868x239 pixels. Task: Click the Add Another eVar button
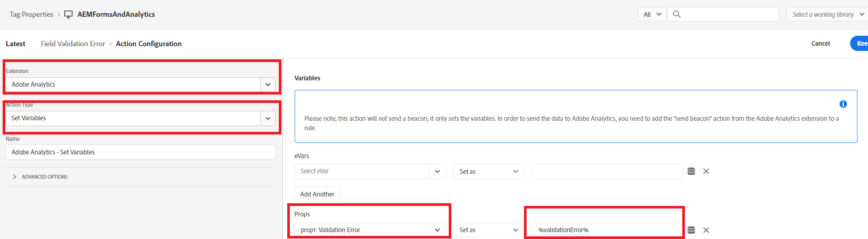click(x=317, y=194)
